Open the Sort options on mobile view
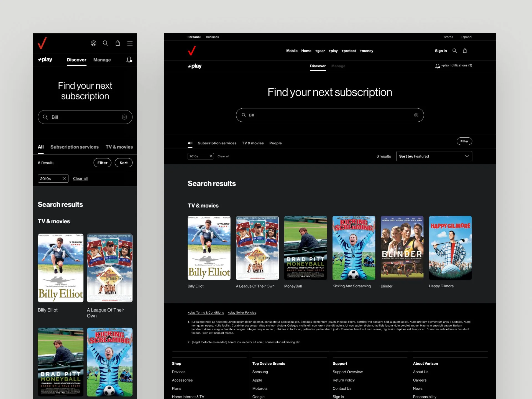Image resolution: width=532 pixels, height=399 pixels. point(123,163)
